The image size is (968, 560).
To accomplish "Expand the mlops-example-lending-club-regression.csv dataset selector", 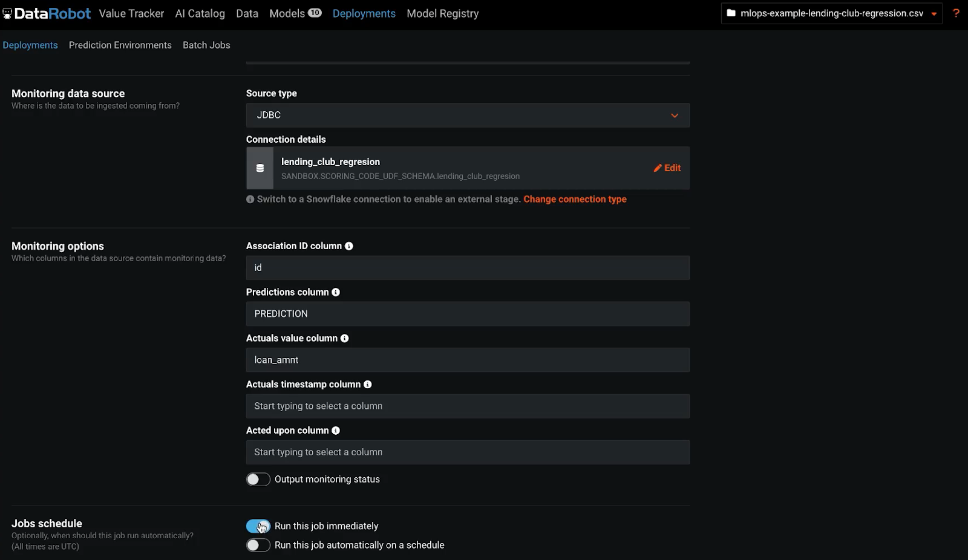I will click(934, 13).
